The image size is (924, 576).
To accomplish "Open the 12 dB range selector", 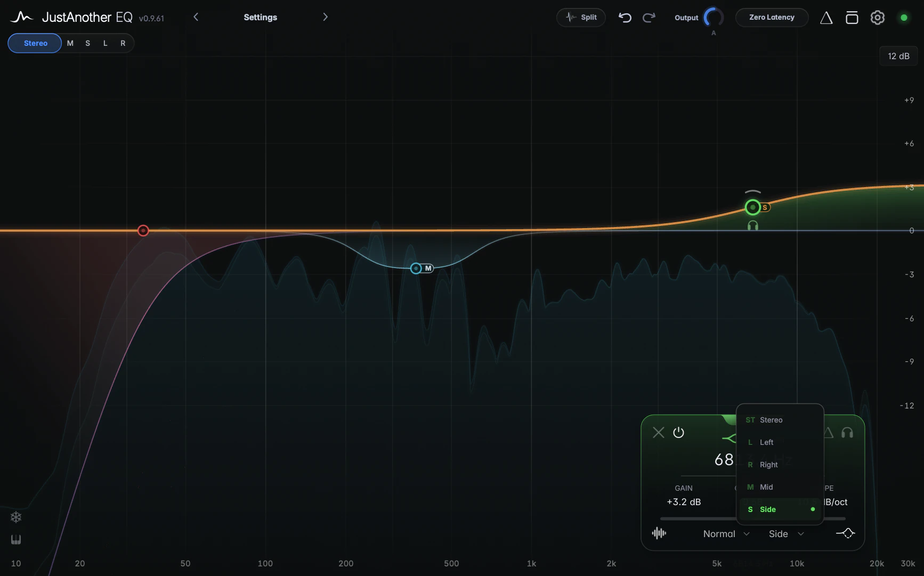I will tap(898, 56).
